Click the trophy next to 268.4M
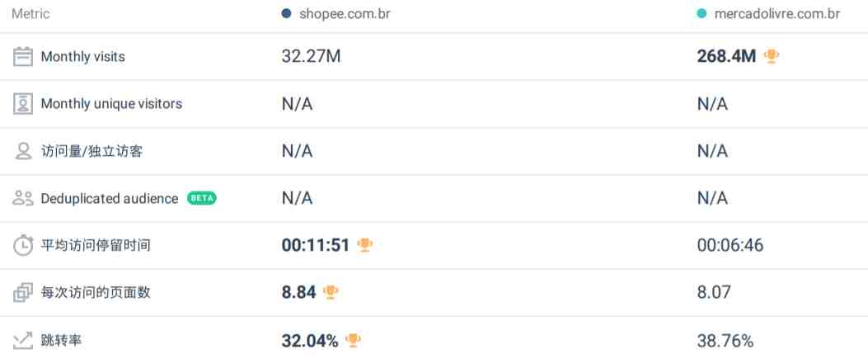Screen dimensions: 868x363 (771, 56)
